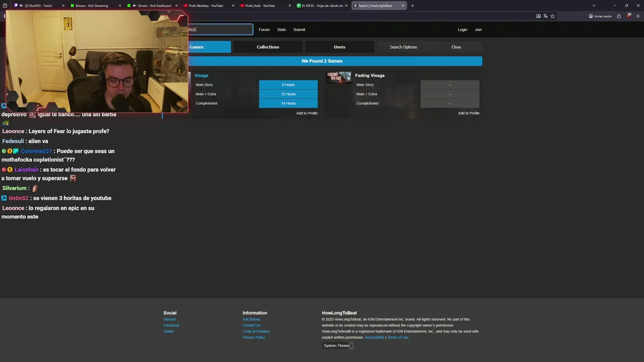Screen dimensions: 644x362
Task: Bookmark this page with the star icon
Action: (x=552, y=16)
